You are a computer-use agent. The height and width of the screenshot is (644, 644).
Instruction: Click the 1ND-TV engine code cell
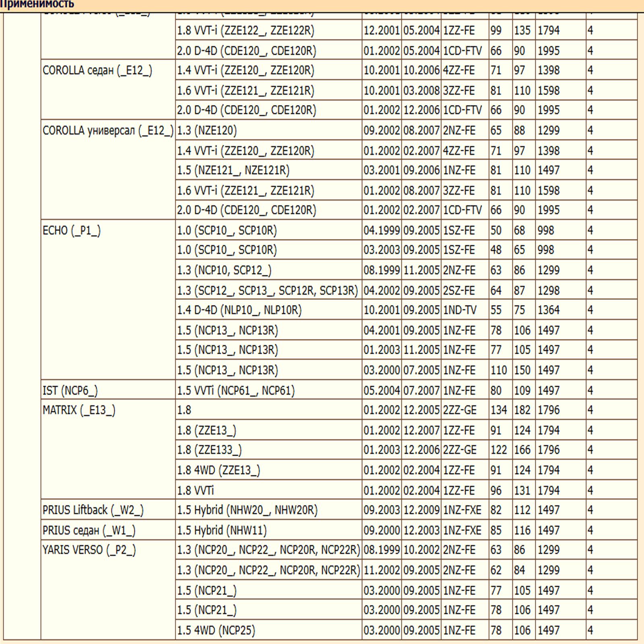coord(460,310)
